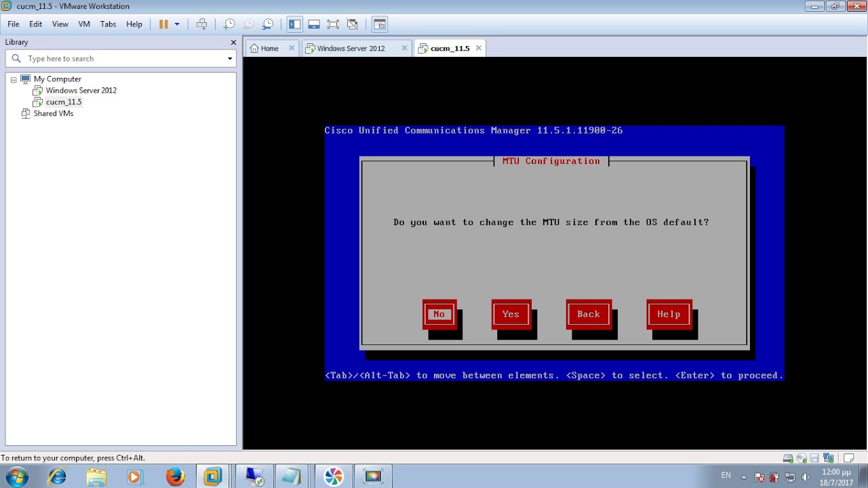Take a snapshot of this virtual machine
This screenshot has width=868, height=488.
(x=229, y=24)
